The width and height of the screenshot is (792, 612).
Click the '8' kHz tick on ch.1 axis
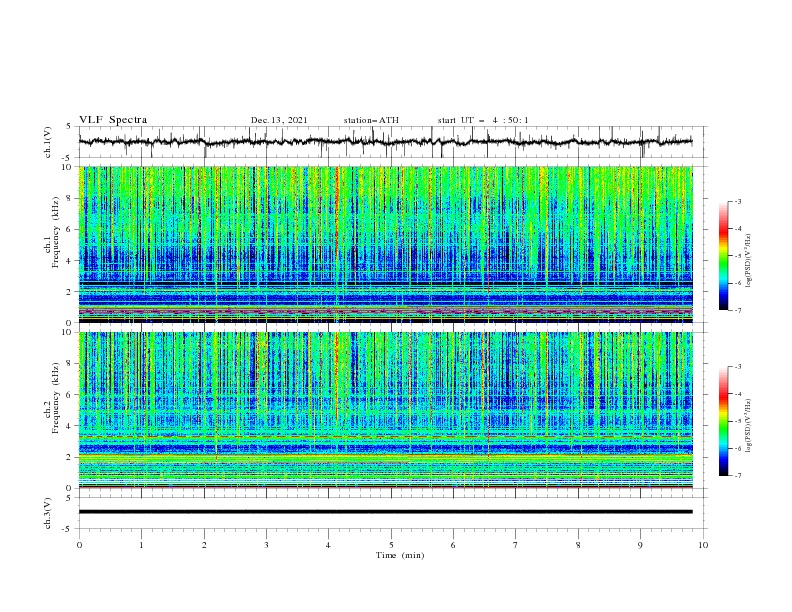pos(70,198)
